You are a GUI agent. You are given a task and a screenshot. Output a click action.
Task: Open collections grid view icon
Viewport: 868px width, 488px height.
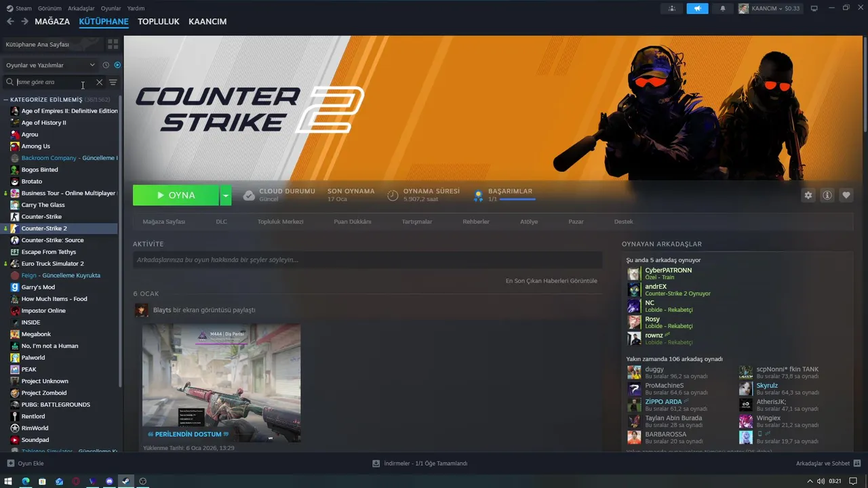pyautogui.click(x=113, y=44)
